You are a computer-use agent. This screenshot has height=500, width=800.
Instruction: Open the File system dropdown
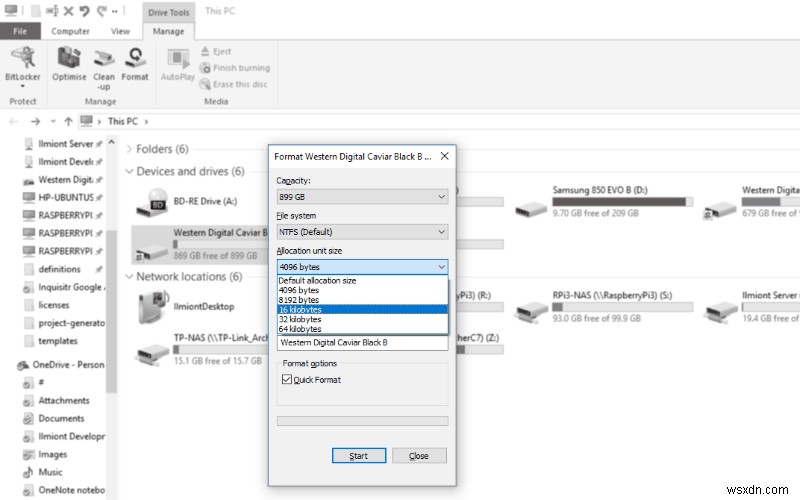point(363,232)
